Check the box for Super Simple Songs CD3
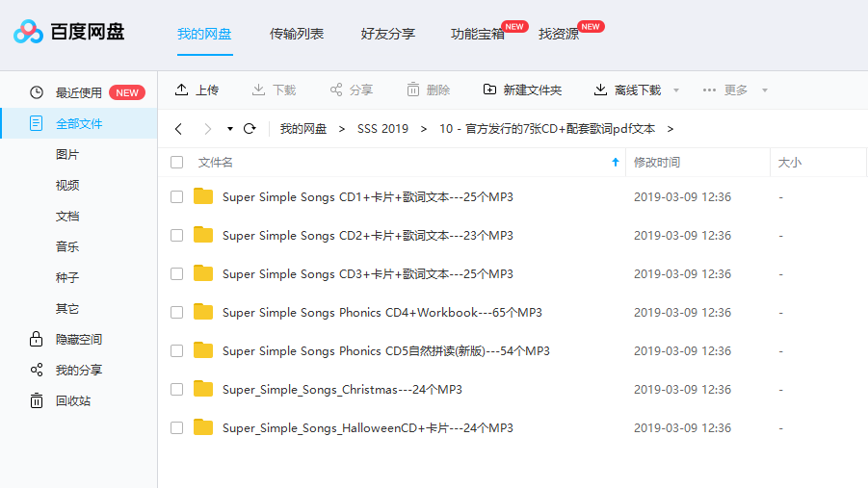The width and height of the screenshot is (868, 488). [x=176, y=274]
